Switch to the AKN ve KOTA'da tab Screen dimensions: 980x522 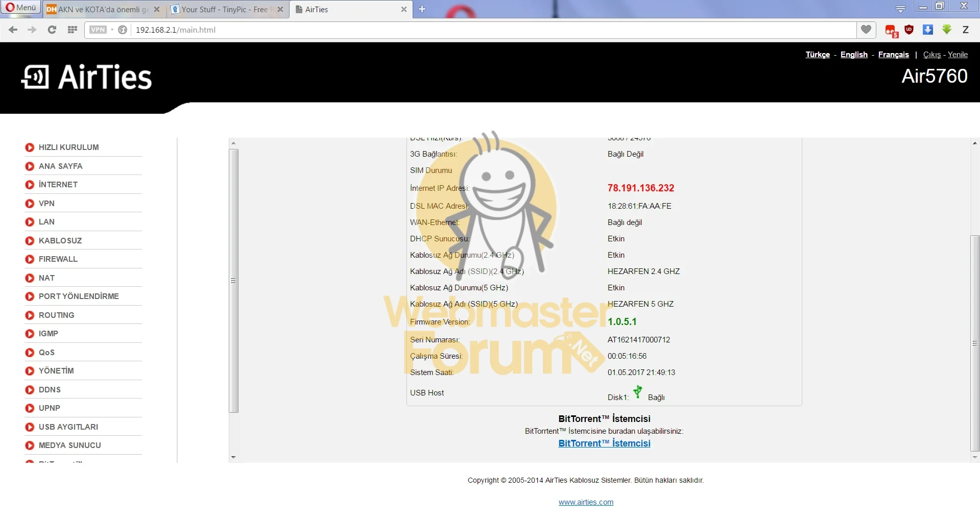pos(103,9)
